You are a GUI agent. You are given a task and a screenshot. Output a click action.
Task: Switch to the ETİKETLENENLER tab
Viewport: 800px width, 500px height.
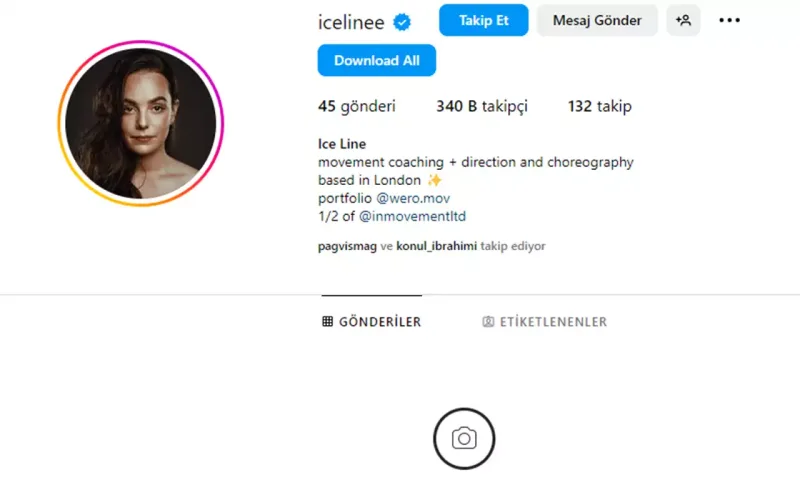coord(545,322)
